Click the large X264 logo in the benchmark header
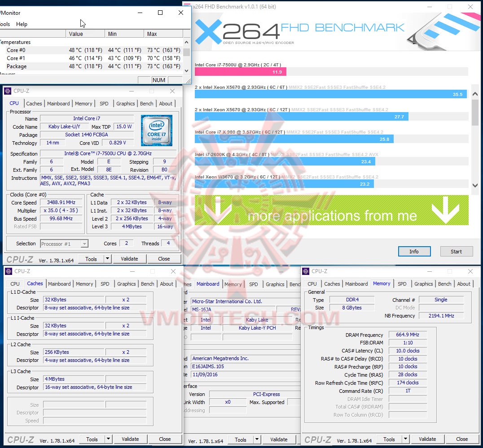Viewport: 483px width, 448px height. (237, 32)
